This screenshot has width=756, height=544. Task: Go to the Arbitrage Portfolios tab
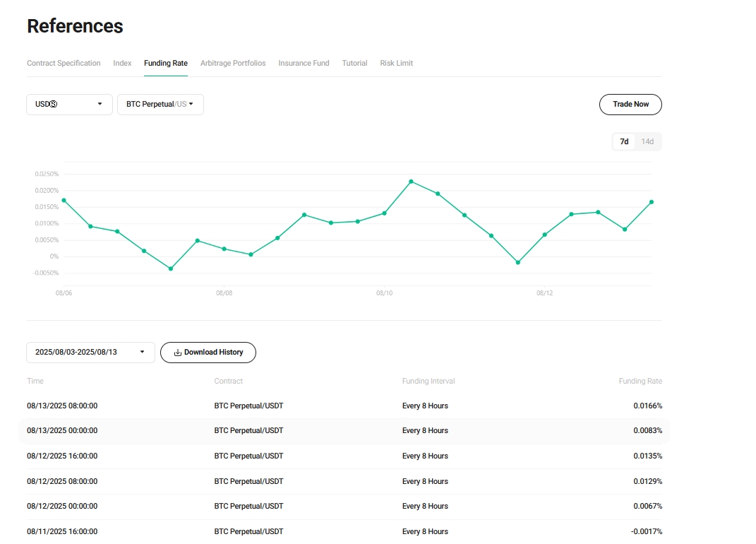[x=233, y=64]
